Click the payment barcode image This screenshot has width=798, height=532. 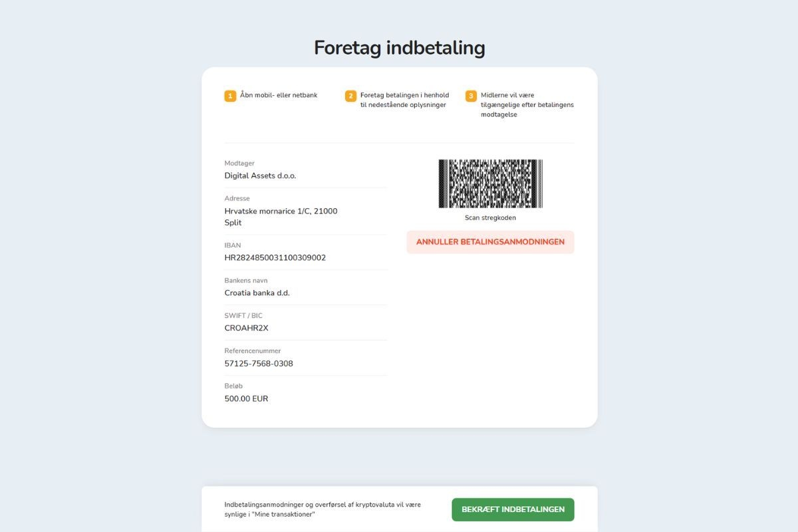[x=490, y=184]
